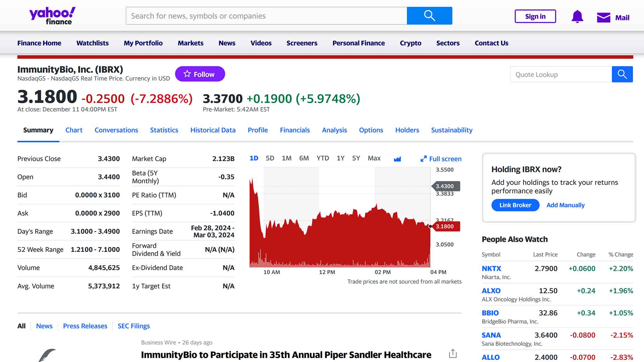644x362 pixels.
Task: Click the Quote Lookup magnifier button
Action: tap(622, 74)
